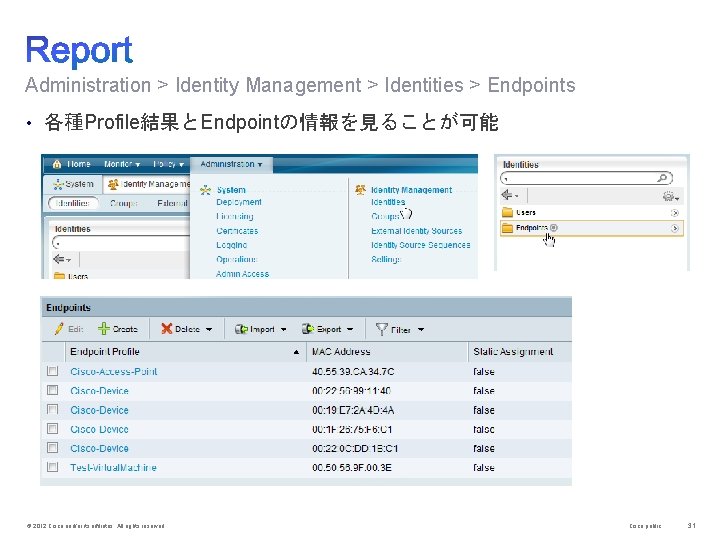Click the Export icon
720x540 pixels.
point(308,329)
